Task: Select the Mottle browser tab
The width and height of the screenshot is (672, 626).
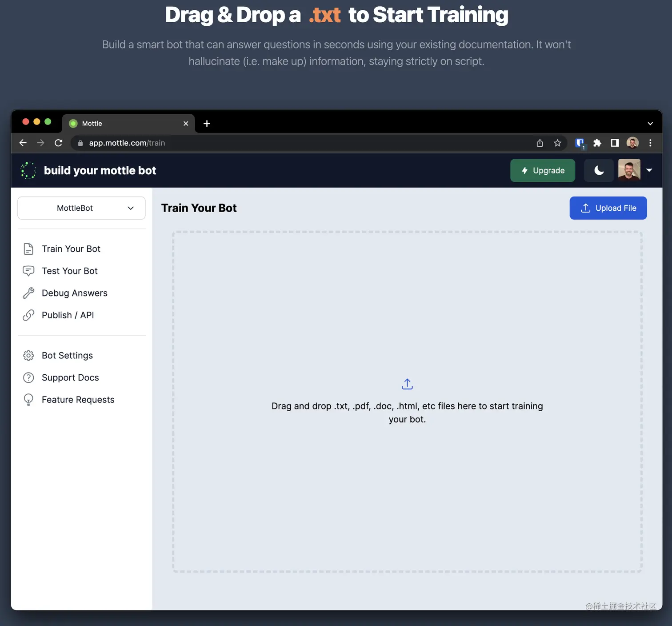Action: pos(129,124)
